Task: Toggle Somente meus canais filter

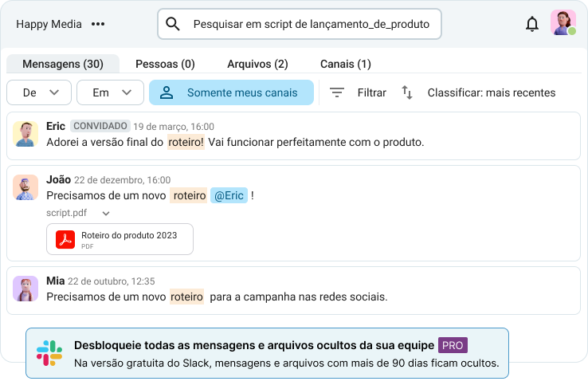Action: point(231,92)
